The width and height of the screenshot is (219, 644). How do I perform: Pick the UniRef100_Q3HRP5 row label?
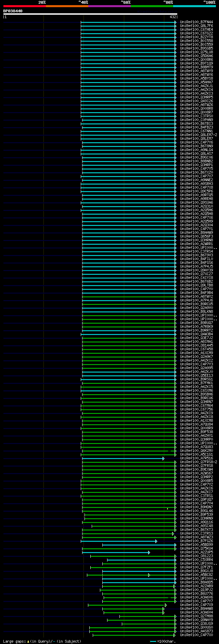point(196,97)
